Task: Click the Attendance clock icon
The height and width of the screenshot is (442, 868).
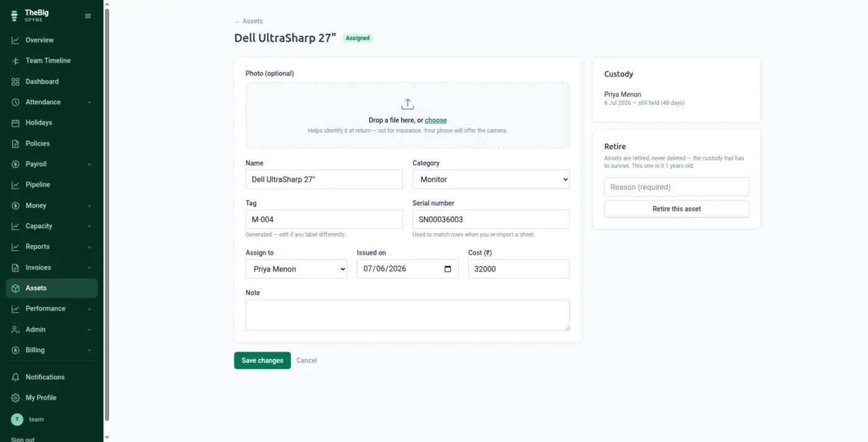Action: [15, 102]
